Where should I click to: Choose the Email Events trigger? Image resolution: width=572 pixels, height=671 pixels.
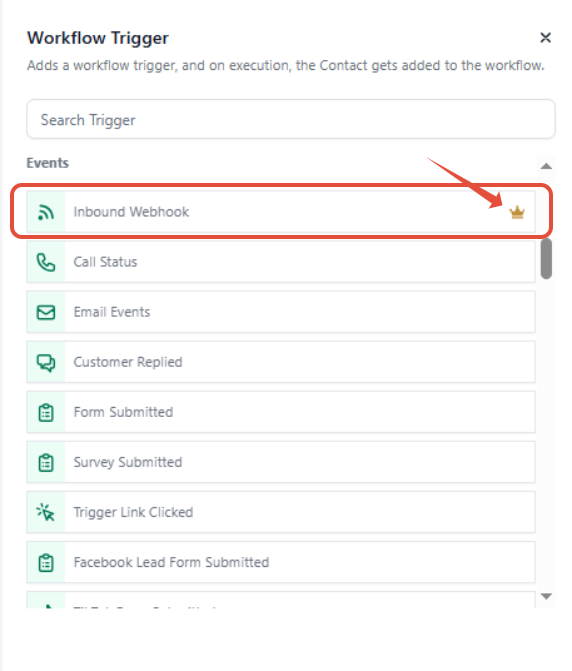point(281,312)
